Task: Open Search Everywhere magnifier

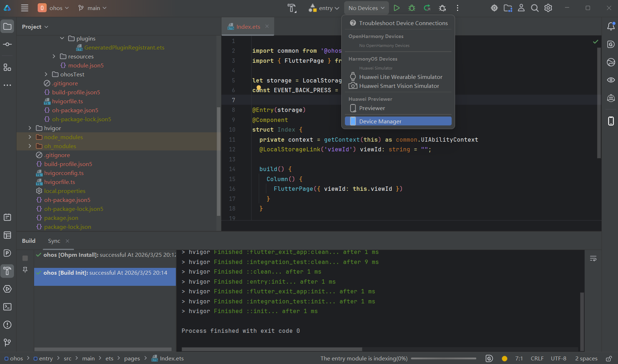Action: pyautogui.click(x=535, y=8)
